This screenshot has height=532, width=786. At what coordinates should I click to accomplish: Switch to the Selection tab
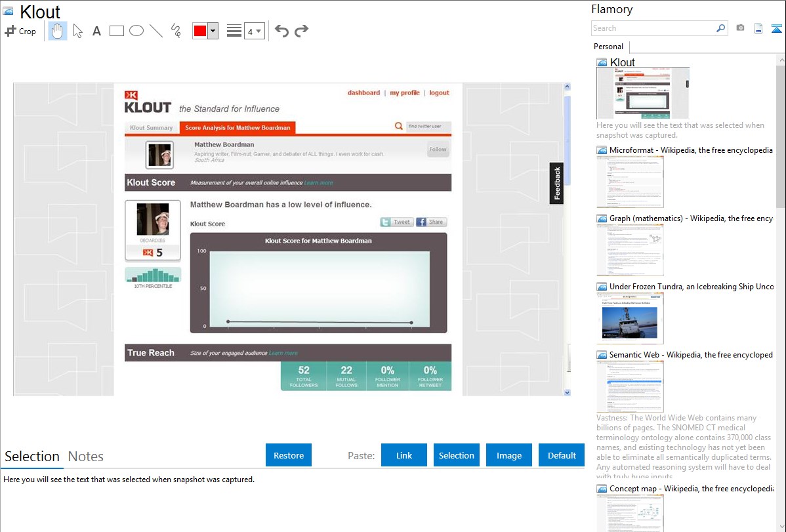(32, 457)
